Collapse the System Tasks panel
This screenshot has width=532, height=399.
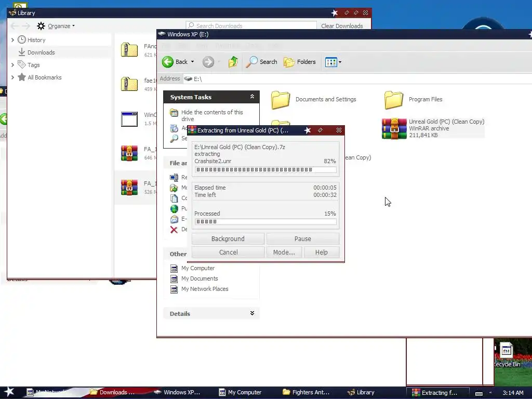click(x=252, y=97)
